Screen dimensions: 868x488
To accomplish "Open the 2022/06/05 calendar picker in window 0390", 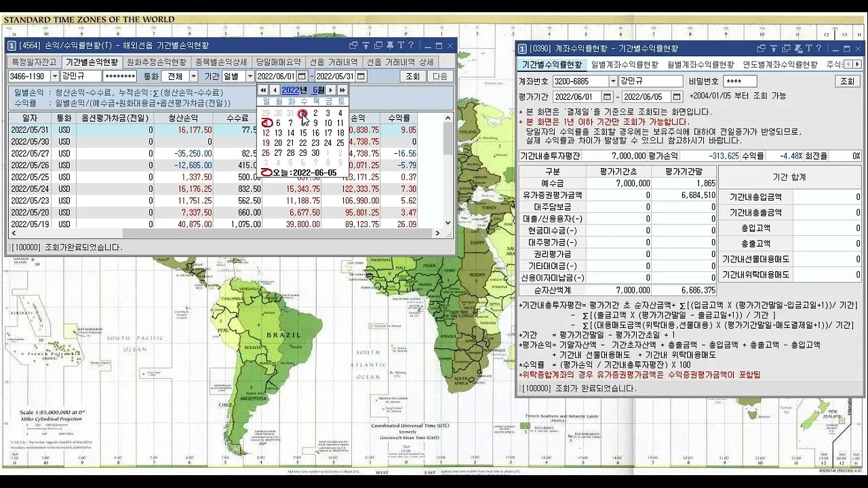I will [x=676, y=97].
